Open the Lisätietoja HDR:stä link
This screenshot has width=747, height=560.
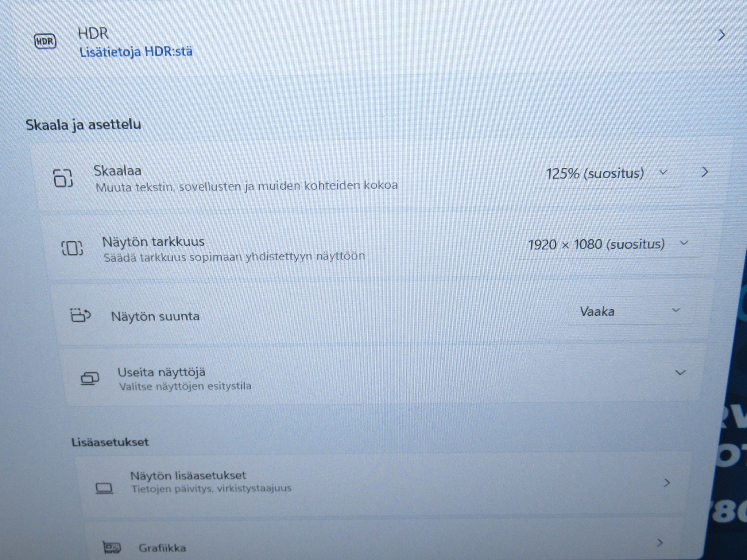coord(136,52)
